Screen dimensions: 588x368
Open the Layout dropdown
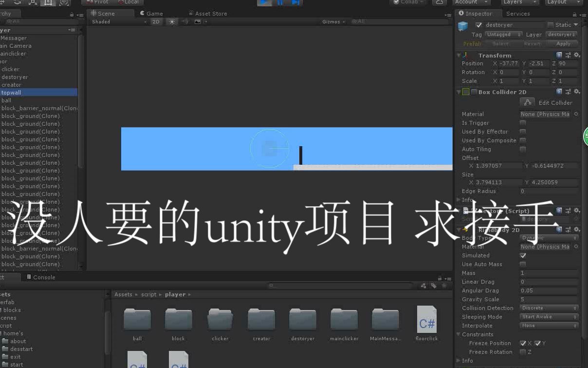click(563, 2)
